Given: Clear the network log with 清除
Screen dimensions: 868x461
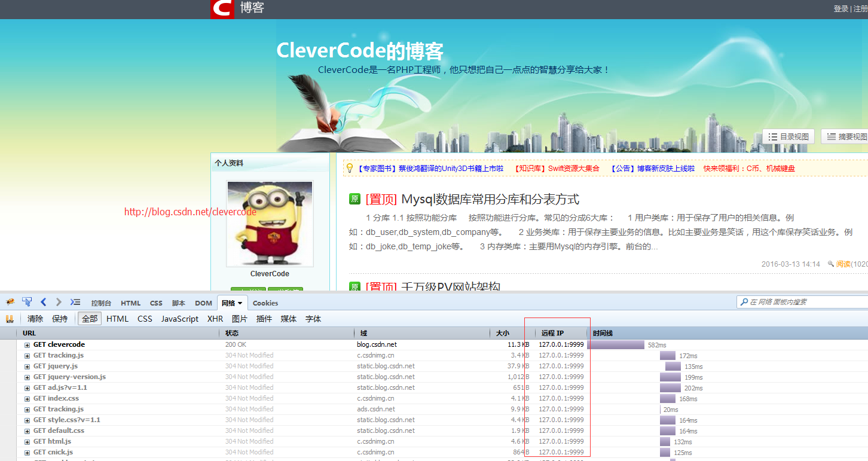Looking at the screenshot, I should (x=35, y=319).
